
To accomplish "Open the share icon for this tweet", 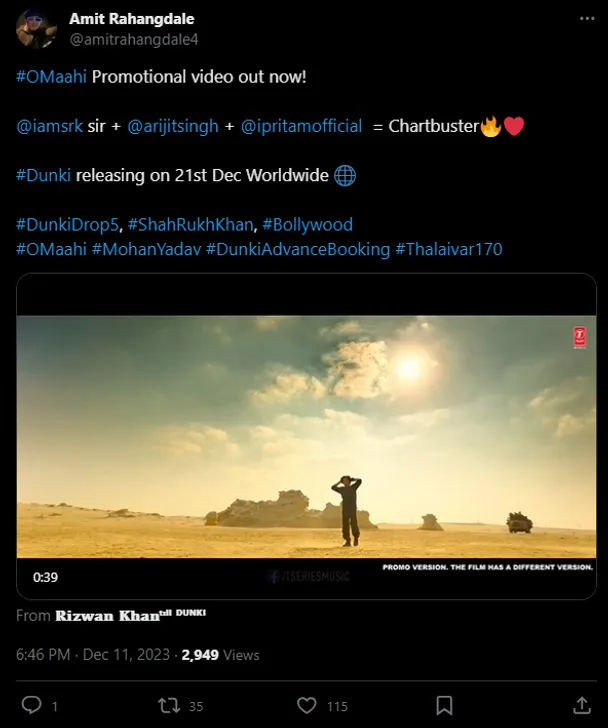I will 581,705.
